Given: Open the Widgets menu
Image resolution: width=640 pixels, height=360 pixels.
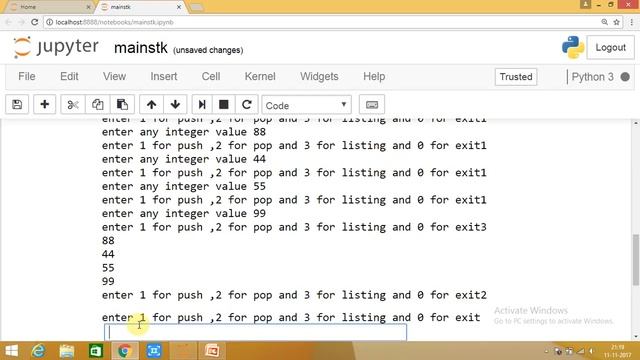Looking at the screenshot, I should [319, 77].
